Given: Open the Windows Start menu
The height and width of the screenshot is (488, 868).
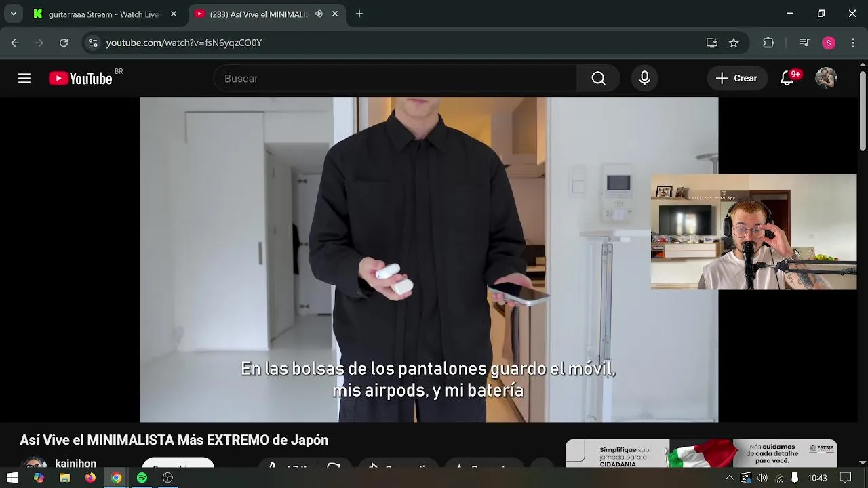Looking at the screenshot, I should pos(12,478).
